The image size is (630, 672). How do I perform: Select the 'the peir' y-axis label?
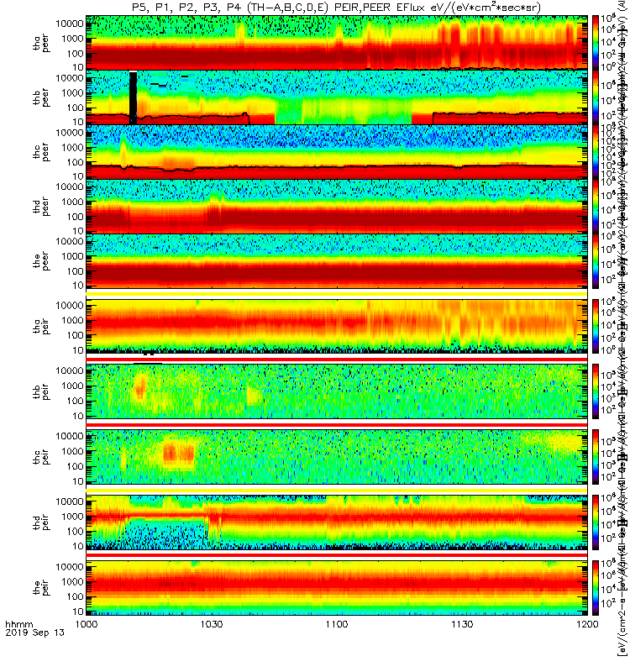[41, 588]
